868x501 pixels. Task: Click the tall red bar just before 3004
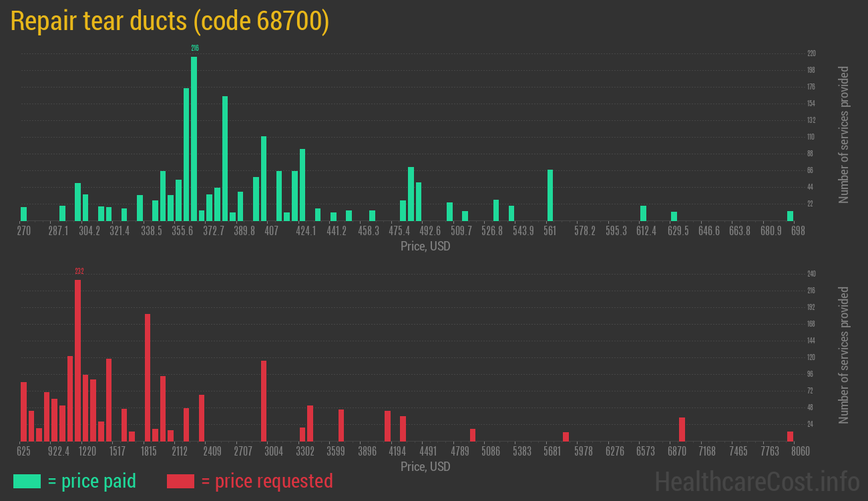pyautogui.click(x=264, y=401)
